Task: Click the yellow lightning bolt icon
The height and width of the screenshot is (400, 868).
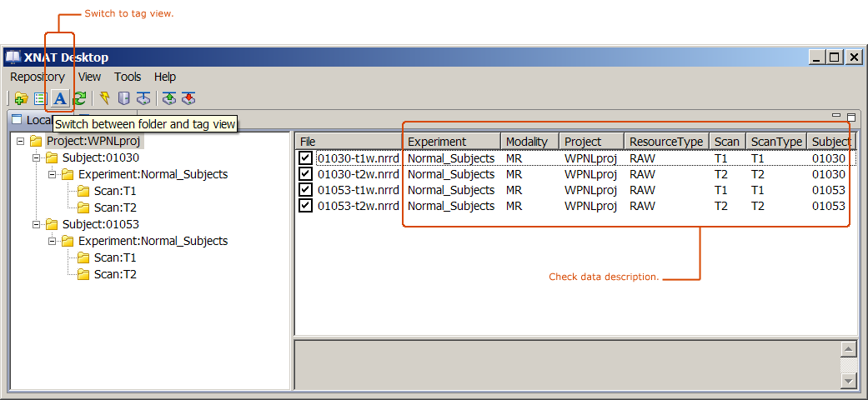Action: (x=104, y=98)
